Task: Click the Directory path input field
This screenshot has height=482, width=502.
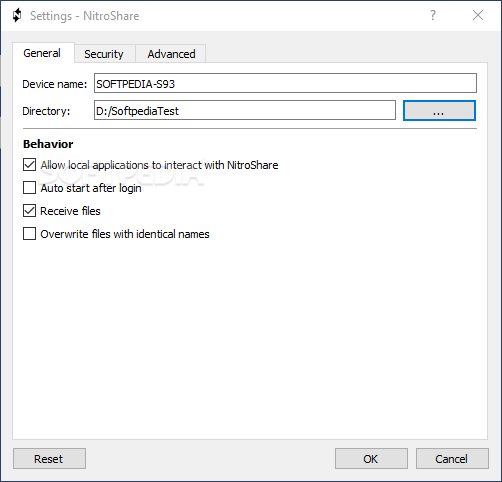Action: point(245,110)
